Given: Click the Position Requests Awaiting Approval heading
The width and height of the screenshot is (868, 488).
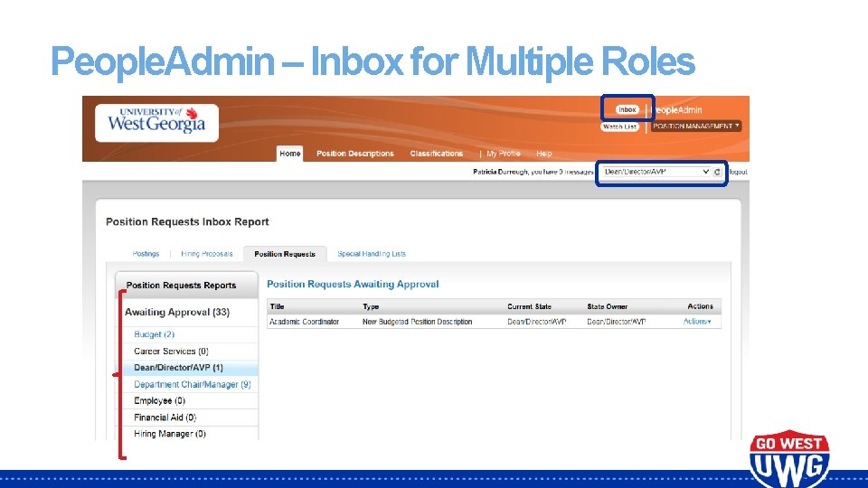Looking at the screenshot, I should click(353, 284).
